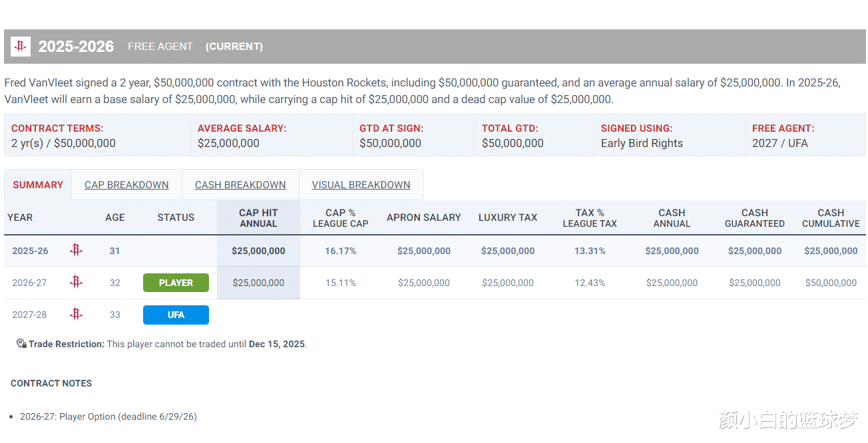Viewport: 868px width, 443px height.
Task: Select the Cap Hit Annual column header
Action: point(258,218)
